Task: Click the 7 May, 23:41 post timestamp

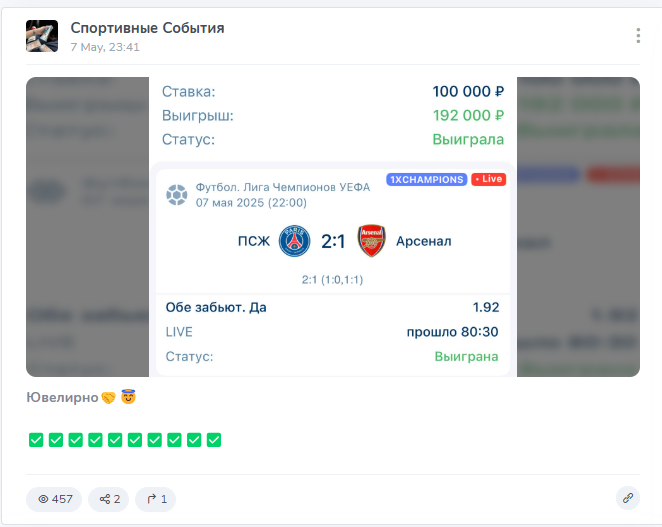Action: click(x=105, y=47)
